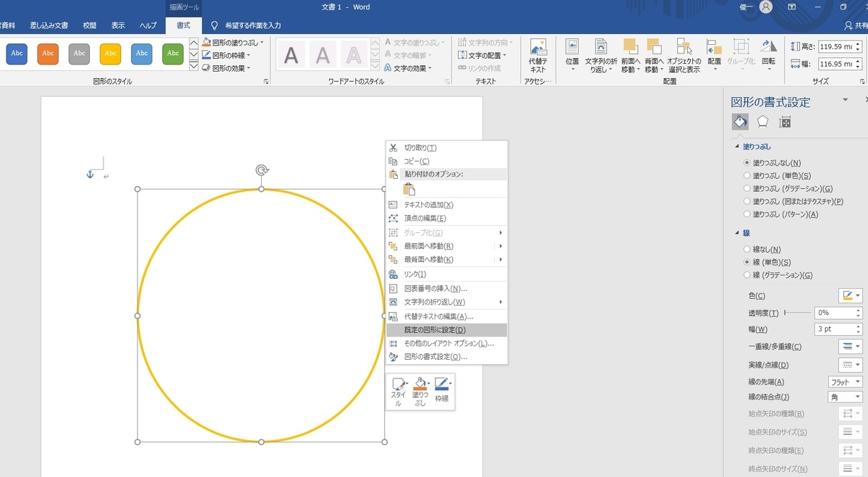Click 塗りつぶし icon in mini toolbar
This screenshot has height=477, width=868.
coord(420,392)
